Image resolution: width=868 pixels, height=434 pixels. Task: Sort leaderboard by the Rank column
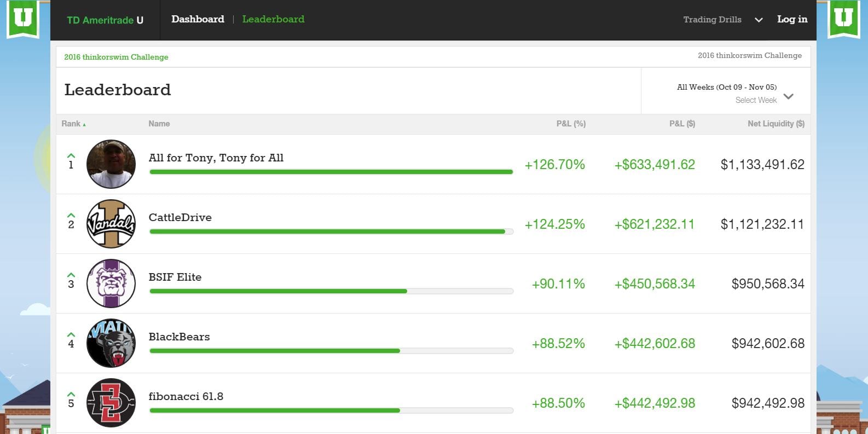pyautogui.click(x=71, y=124)
